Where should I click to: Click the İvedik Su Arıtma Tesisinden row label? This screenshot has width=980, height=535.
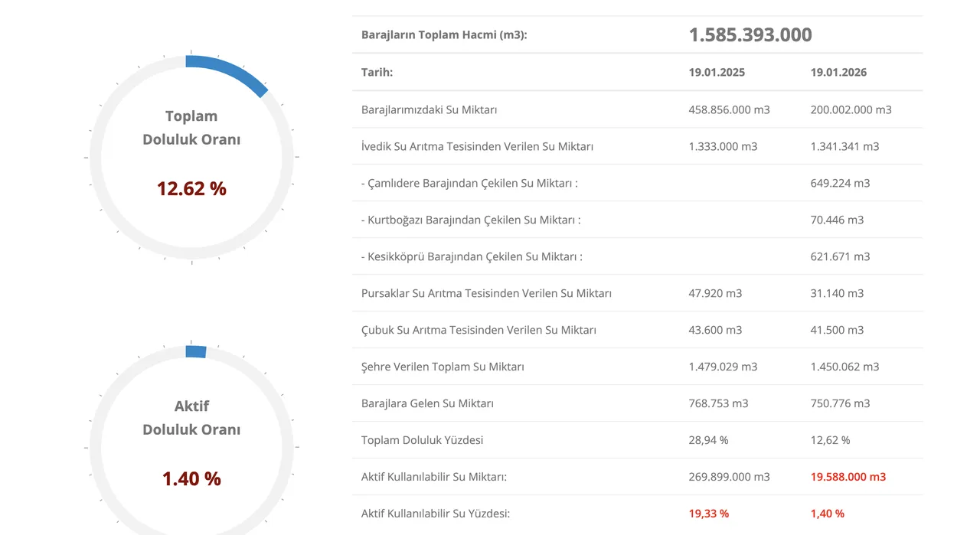[477, 146]
